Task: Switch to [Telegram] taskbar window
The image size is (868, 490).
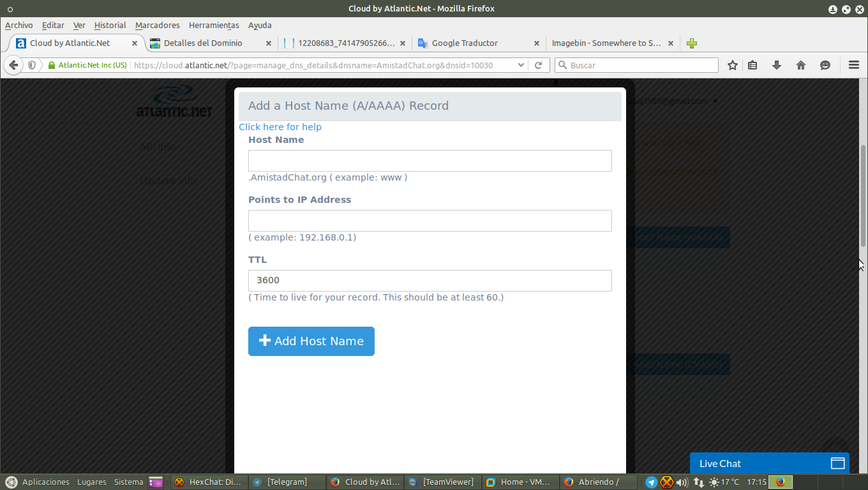Action: coord(286,482)
